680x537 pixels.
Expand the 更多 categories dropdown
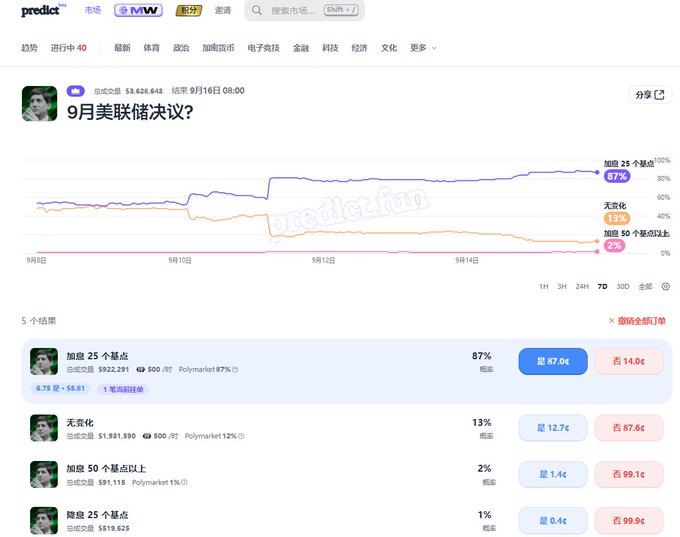[x=423, y=48]
